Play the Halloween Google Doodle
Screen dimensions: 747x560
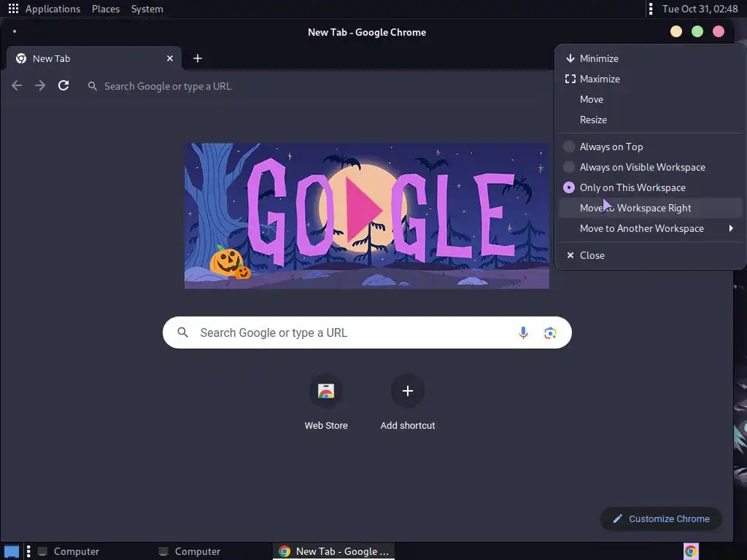364,209
